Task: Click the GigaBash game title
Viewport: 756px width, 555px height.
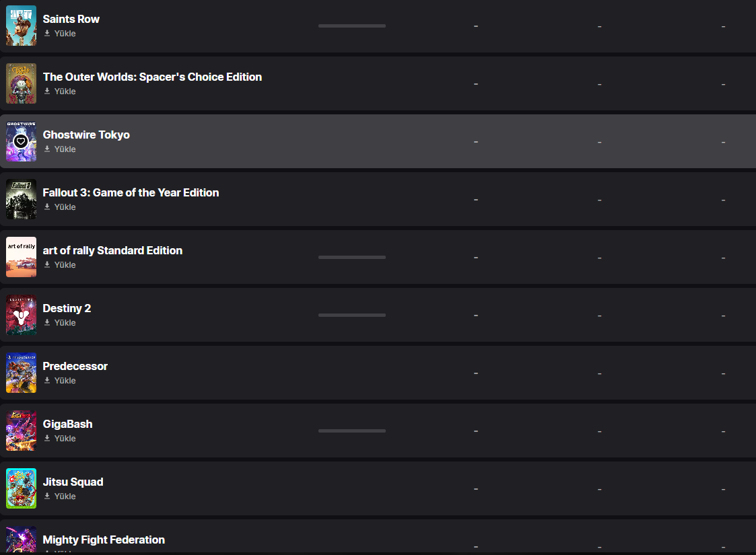Action: pyautogui.click(x=67, y=424)
